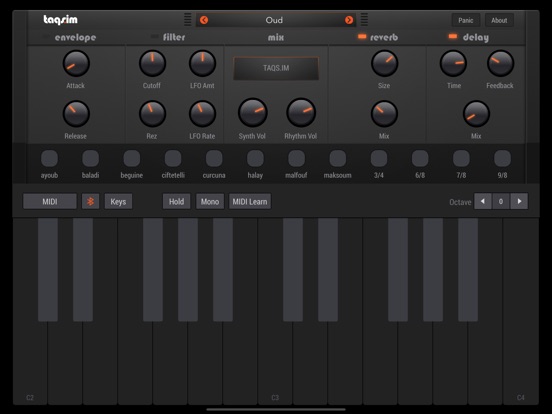Open the About button
552x414 pixels.
click(x=499, y=20)
